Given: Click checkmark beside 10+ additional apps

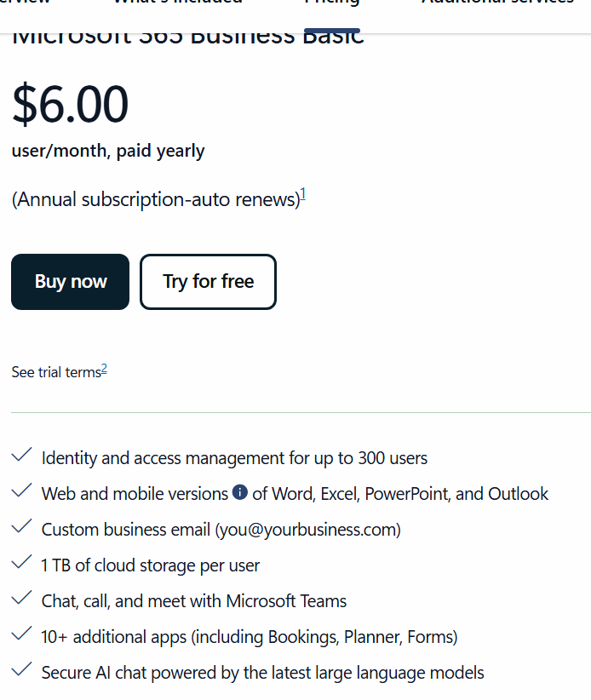Looking at the screenshot, I should pos(21,634).
